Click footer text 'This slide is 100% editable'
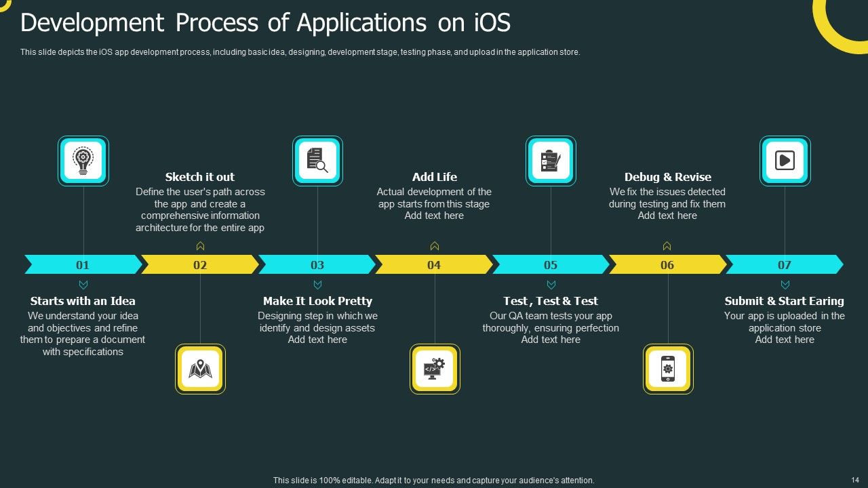Image resolution: width=868 pixels, height=488 pixels. point(434,480)
